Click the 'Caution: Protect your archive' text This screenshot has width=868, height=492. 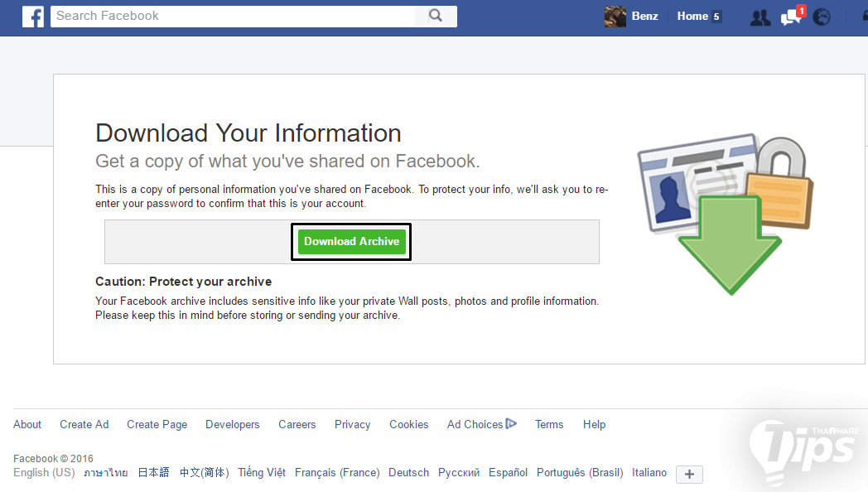coord(183,282)
